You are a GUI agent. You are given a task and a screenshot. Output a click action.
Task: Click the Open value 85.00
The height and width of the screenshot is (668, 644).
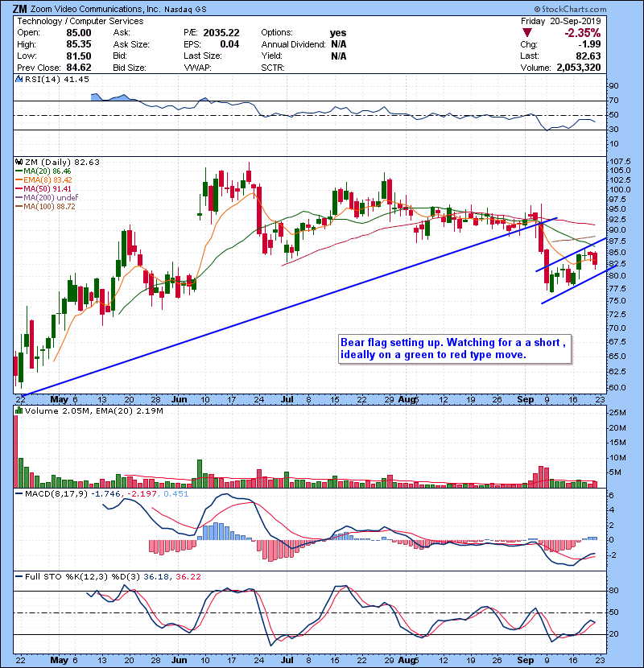[79, 33]
